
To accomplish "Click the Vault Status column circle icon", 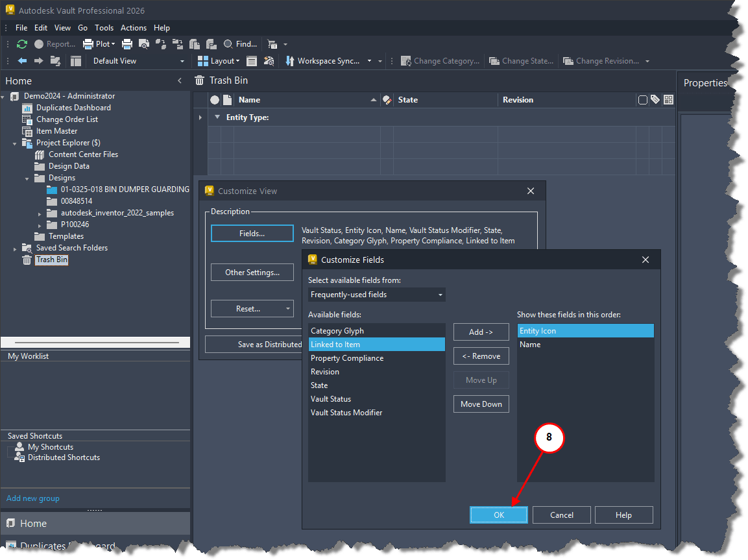I will coord(215,100).
